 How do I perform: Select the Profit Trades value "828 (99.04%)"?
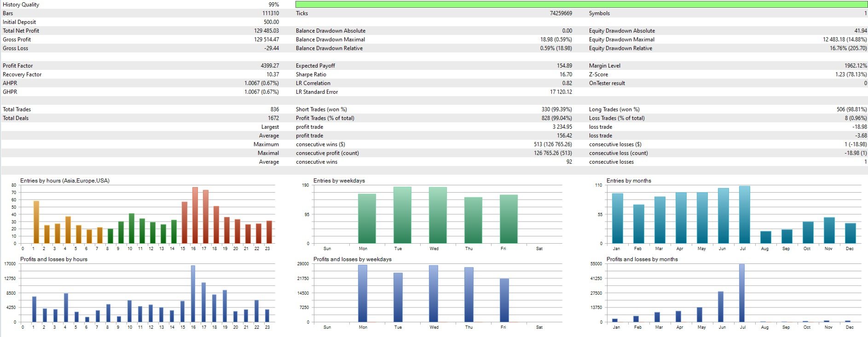(x=557, y=118)
